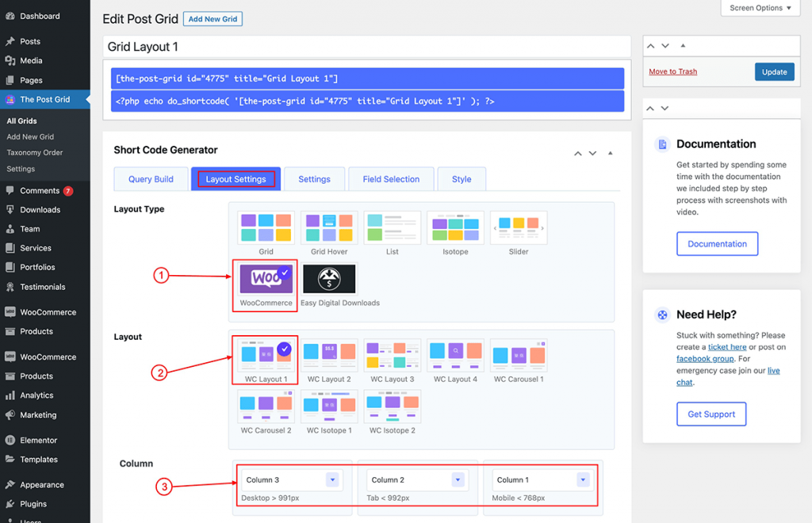Click the Move to Trash link
This screenshot has height=523, width=812.
pyautogui.click(x=672, y=71)
